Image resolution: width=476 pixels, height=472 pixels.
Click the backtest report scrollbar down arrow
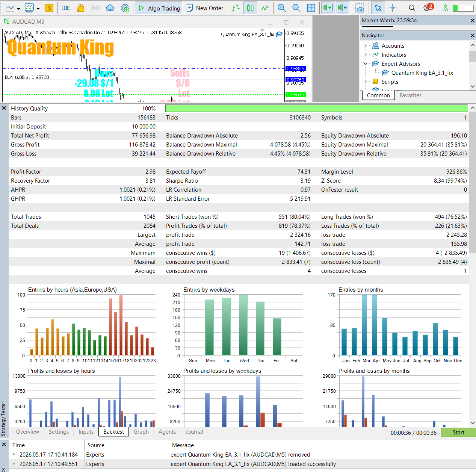point(473,423)
